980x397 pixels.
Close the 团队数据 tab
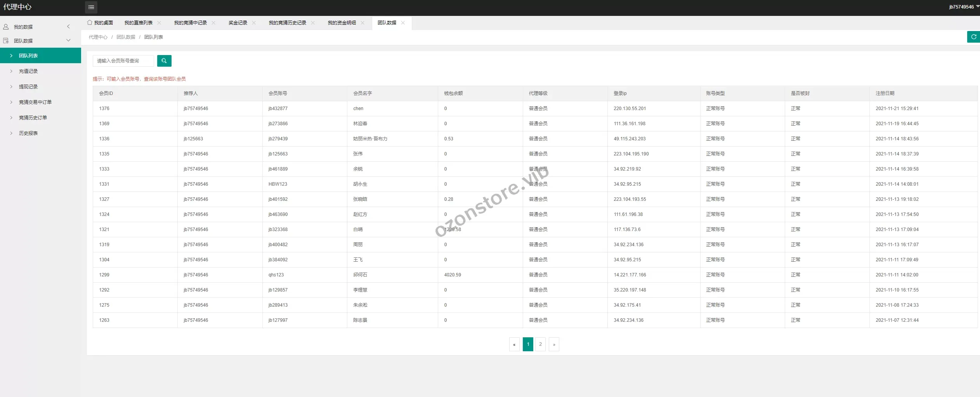[403, 23]
